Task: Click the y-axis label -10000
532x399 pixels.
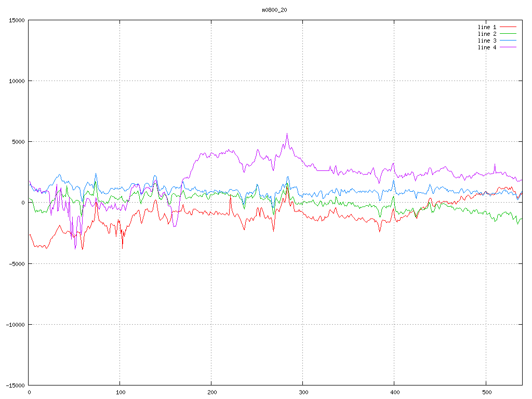Action: point(16,325)
